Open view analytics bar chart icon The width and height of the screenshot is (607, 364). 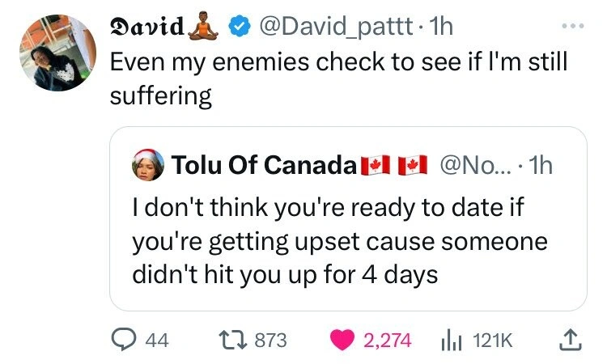coord(450,341)
